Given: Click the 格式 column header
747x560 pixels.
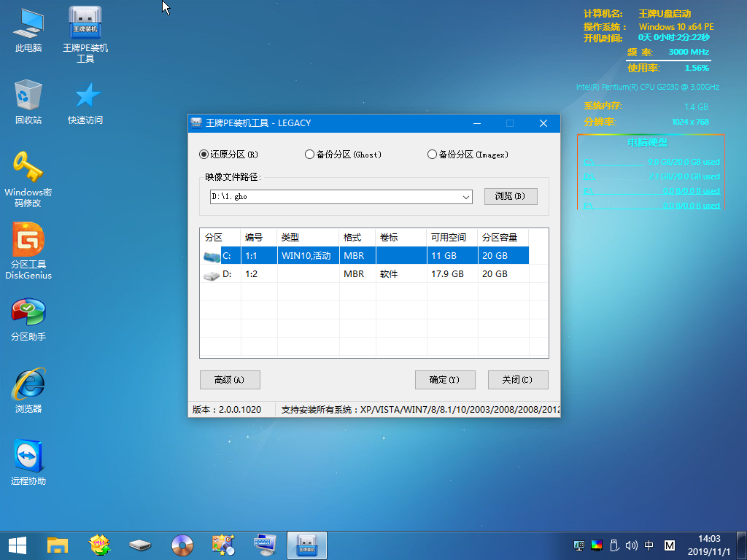Looking at the screenshot, I should (357, 237).
